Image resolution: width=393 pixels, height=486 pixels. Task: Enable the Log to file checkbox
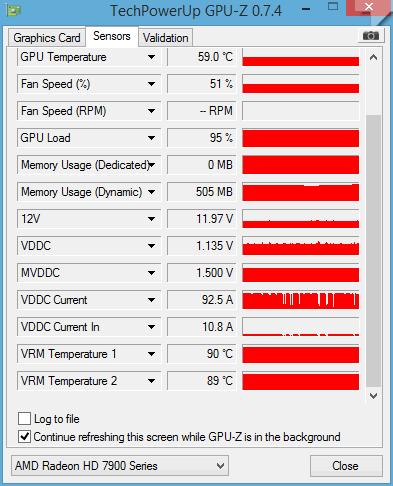click(x=24, y=419)
